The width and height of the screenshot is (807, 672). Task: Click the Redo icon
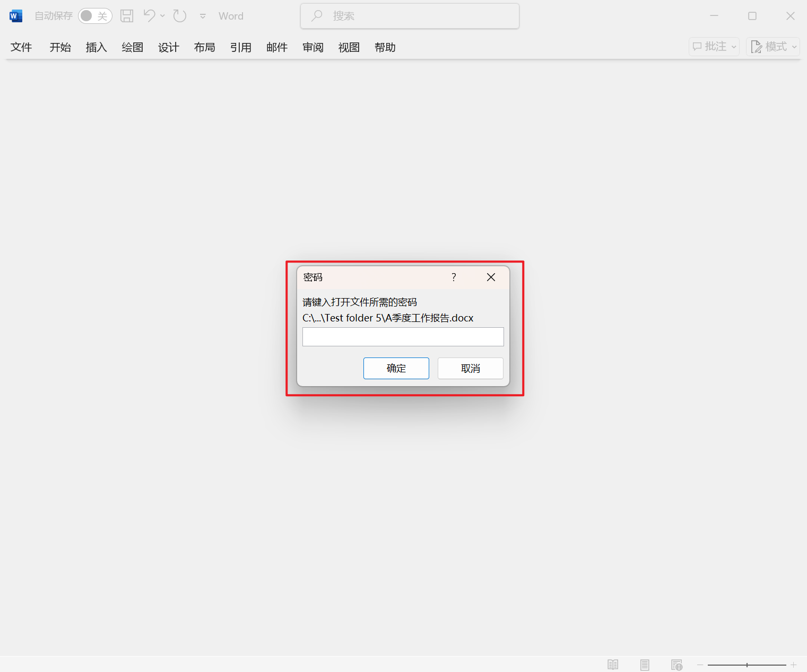click(x=179, y=15)
